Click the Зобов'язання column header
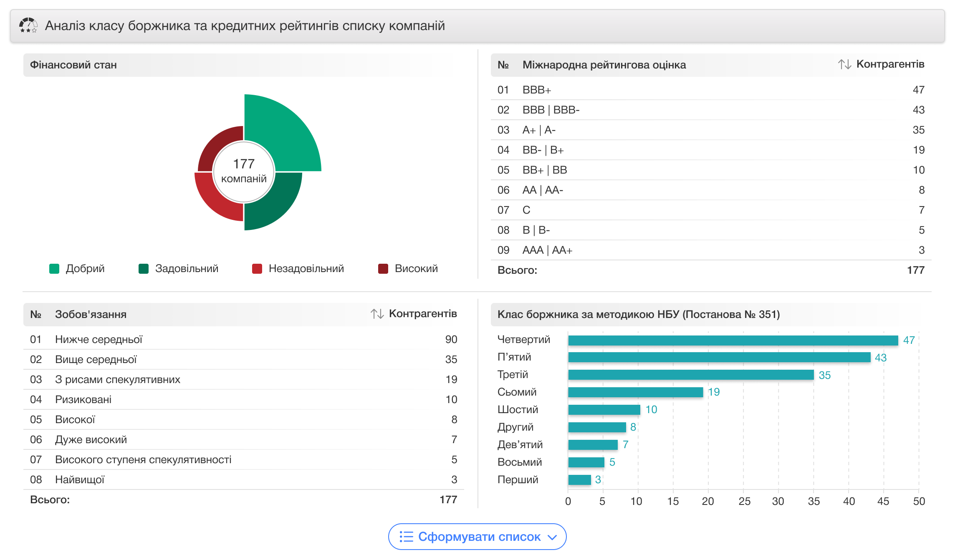 91,314
